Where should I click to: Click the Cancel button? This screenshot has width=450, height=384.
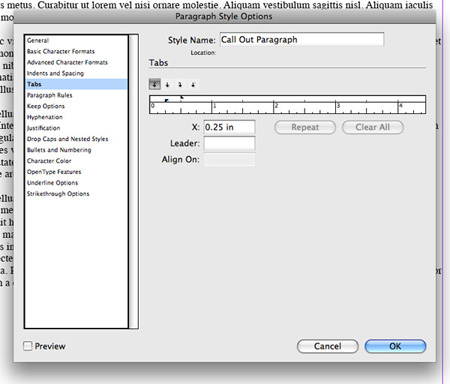[328, 346]
